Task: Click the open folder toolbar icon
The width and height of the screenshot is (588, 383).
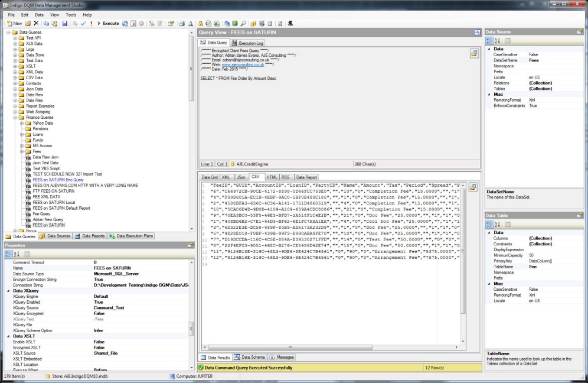Action: coord(28,24)
